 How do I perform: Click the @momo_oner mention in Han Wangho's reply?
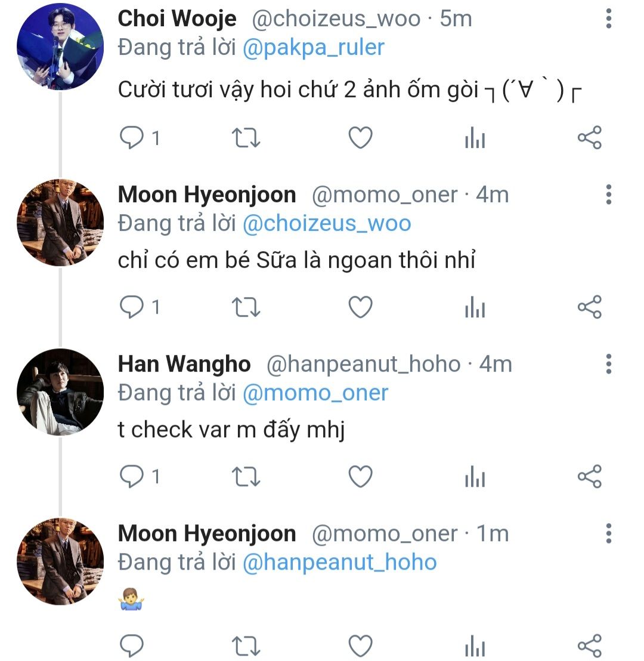(x=315, y=393)
